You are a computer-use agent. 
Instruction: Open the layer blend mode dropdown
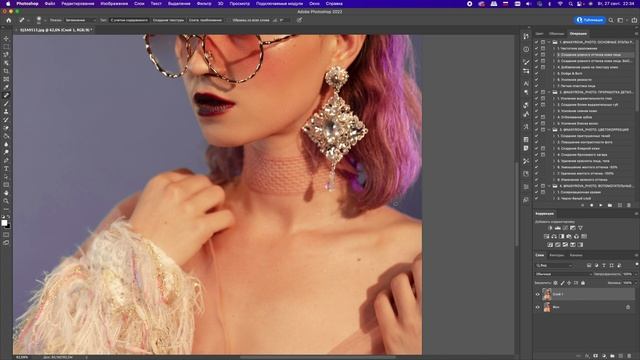click(x=563, y=274)
